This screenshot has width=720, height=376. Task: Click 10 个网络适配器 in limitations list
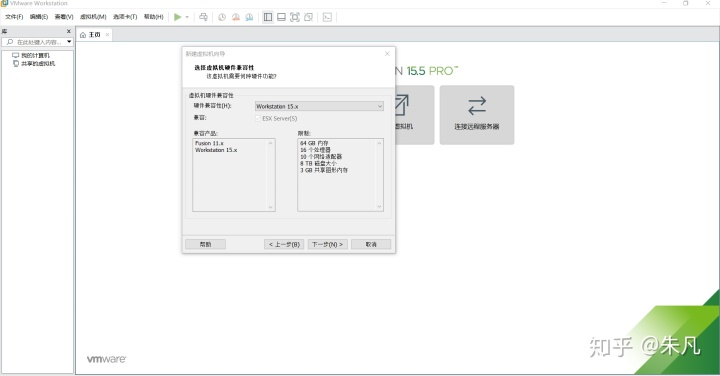point(321,157)
